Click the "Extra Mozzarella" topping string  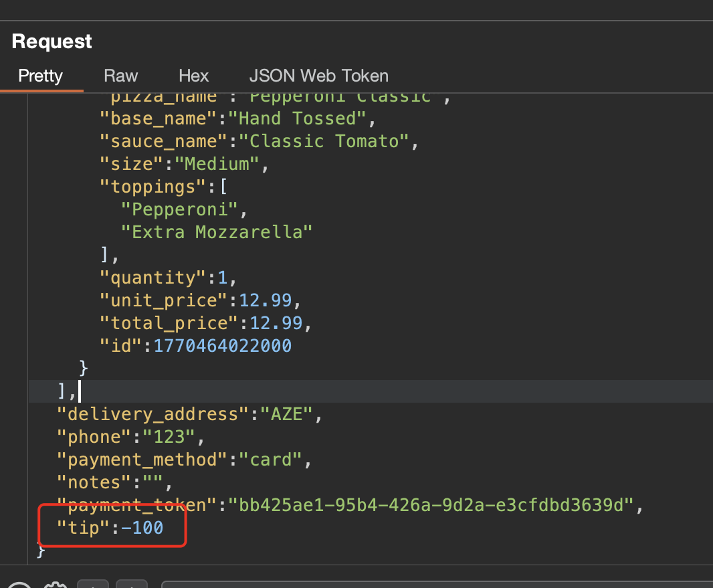point(217,232)
